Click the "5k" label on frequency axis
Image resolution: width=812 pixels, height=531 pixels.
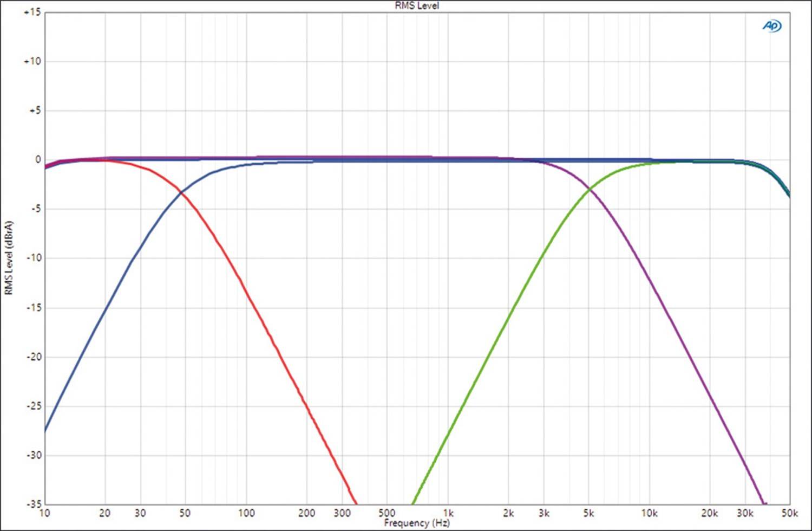pos(588,513)
